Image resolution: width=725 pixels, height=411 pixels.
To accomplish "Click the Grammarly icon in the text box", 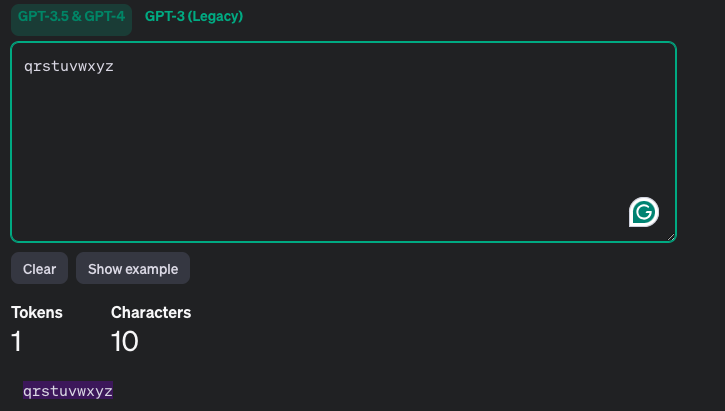I will point(643,211).
